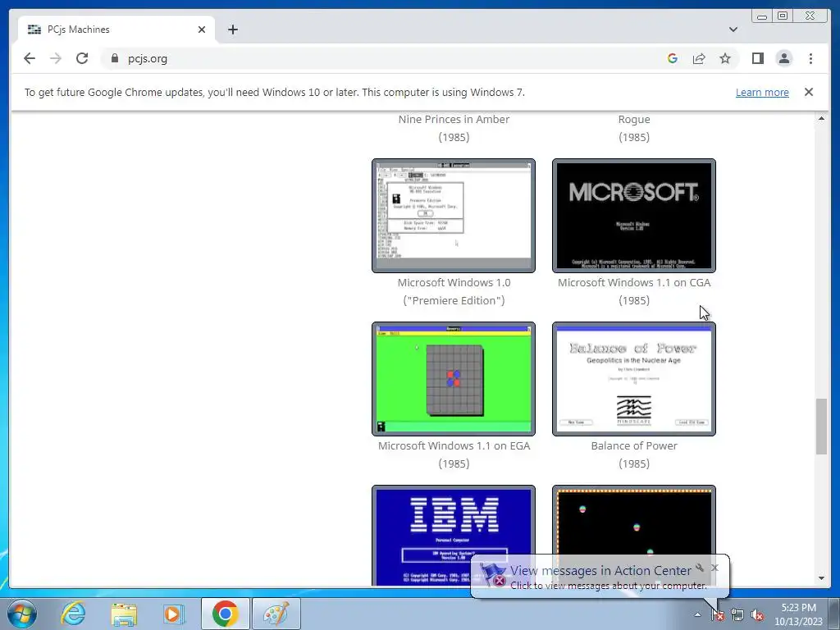Click the network tray icon

pyautogui.click(x=737, y=615)
